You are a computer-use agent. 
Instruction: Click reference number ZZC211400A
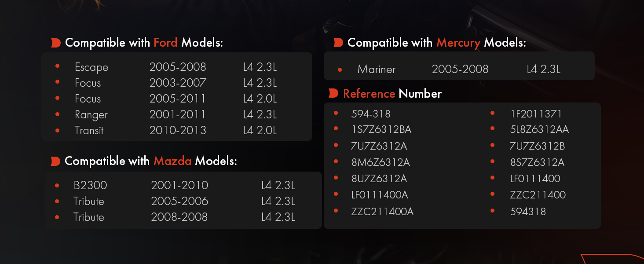[x=382, y=212]
